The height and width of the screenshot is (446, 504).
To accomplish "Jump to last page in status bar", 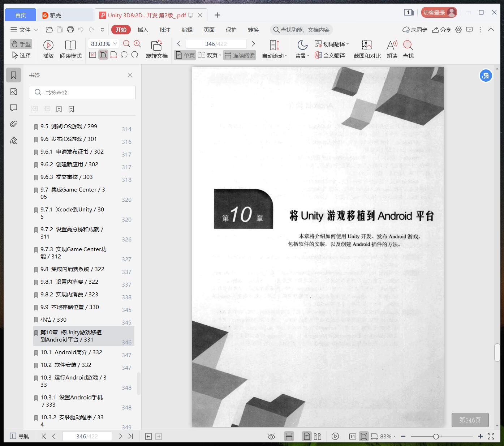I will pos(131,436).
